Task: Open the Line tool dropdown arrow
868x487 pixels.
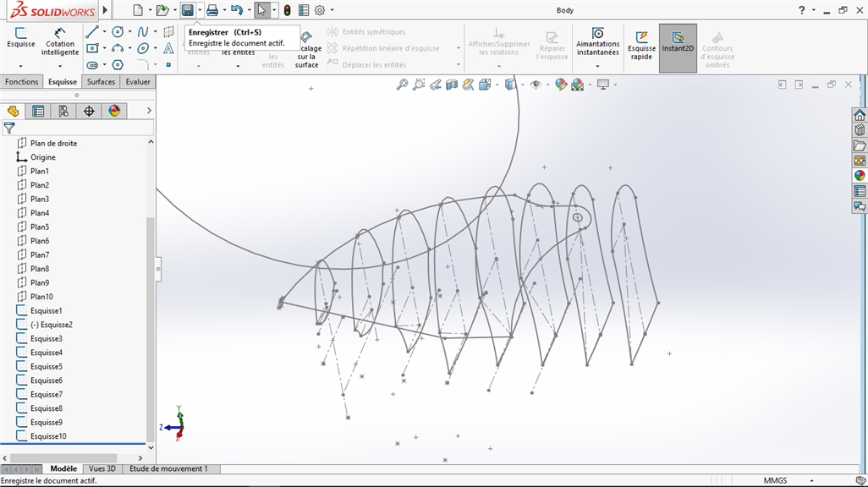Action: pyautogui.click(x=104, y=32)
